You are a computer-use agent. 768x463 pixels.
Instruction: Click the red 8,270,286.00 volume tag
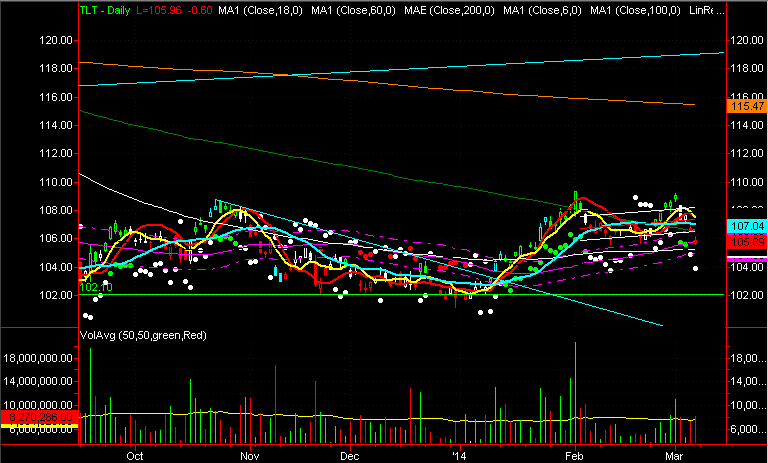pos(39,417)
